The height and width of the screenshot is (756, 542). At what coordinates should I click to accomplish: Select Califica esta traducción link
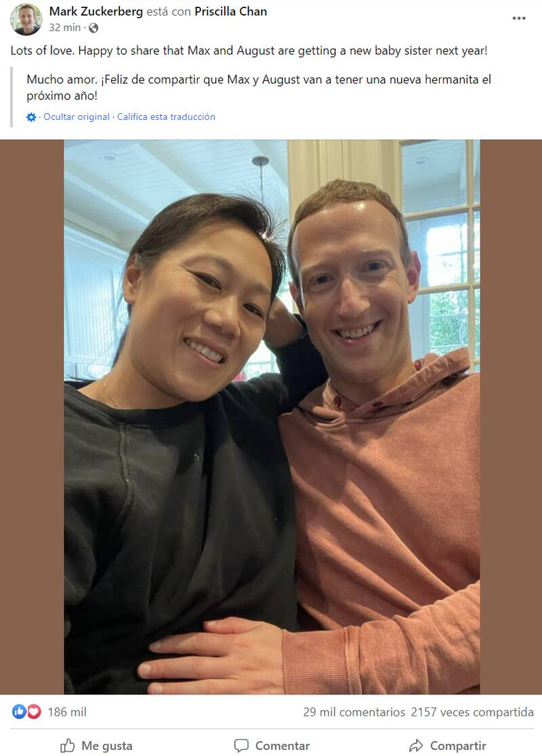[166, 117]
